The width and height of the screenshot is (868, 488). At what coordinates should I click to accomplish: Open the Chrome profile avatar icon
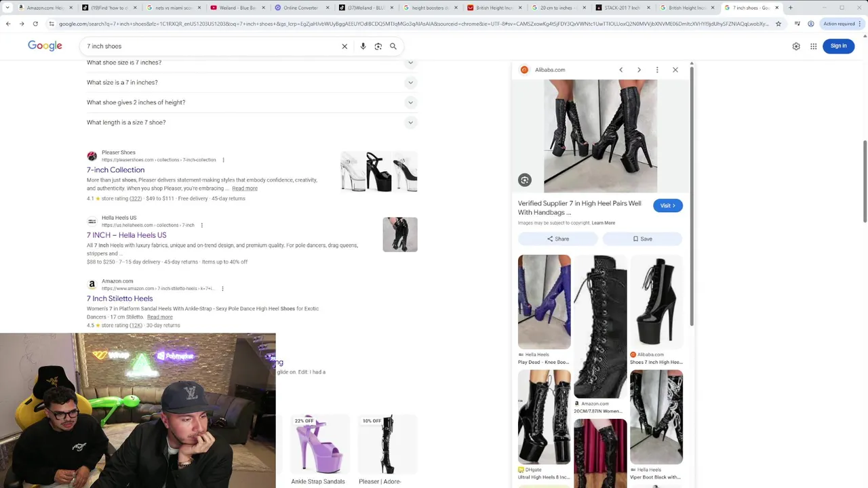tap(811, 24)
